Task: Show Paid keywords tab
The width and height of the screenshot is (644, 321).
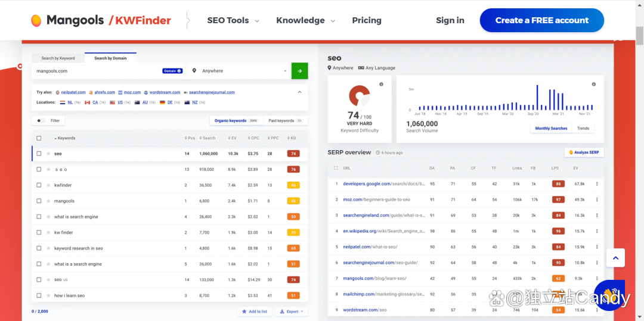Action: [x=286, y=120]
